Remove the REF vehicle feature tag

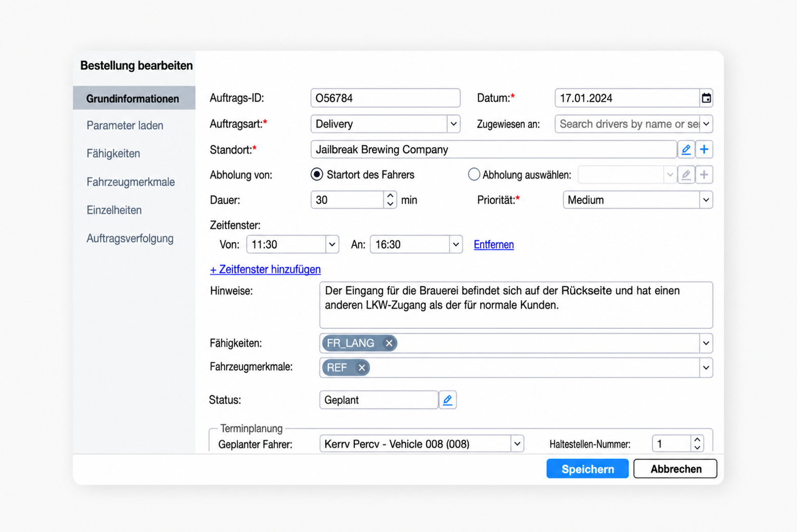tap(362, 368)
